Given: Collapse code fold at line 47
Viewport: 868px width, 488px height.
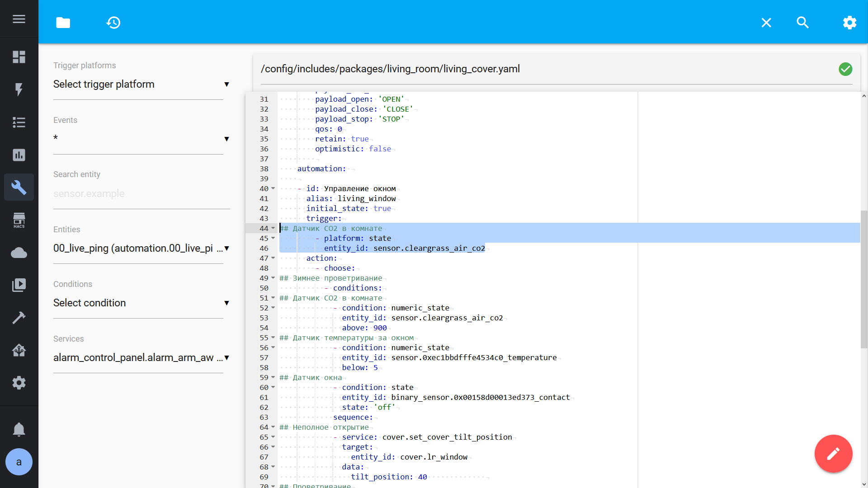Looking at the screenshot, I should [x=273, y=258].
